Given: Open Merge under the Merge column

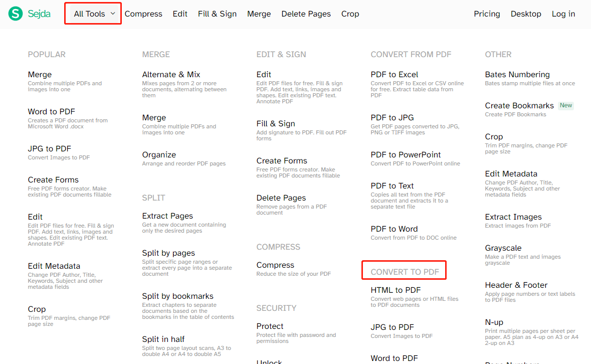Looking at the screenshot, I should pyautogui.click(x=154, y=117).
